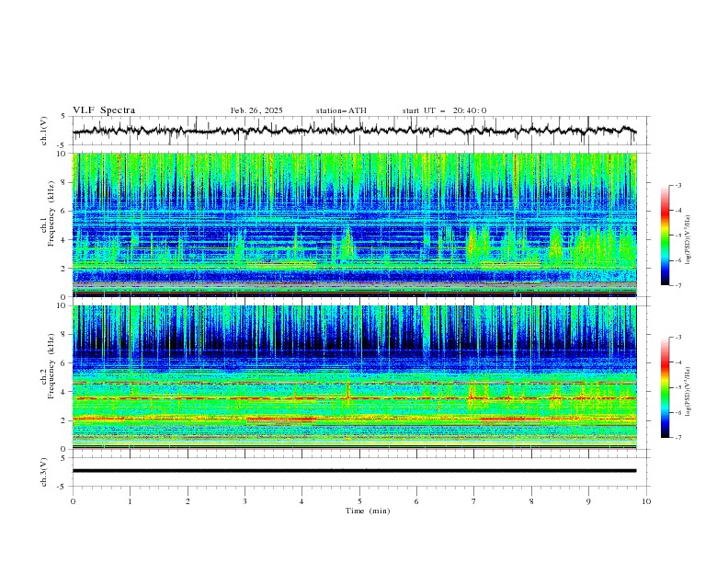
Task: Click the 'ch.3(V)' axis label
Action: tap(44, 472)
